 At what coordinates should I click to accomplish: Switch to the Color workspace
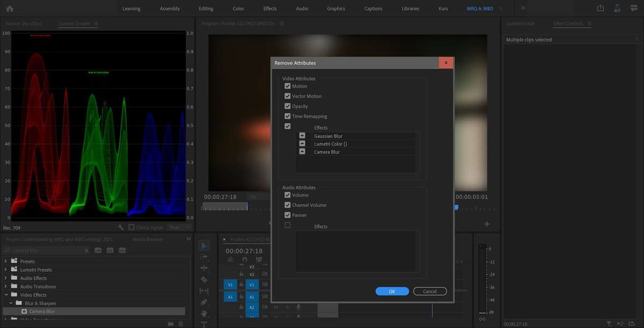(238, 8)
